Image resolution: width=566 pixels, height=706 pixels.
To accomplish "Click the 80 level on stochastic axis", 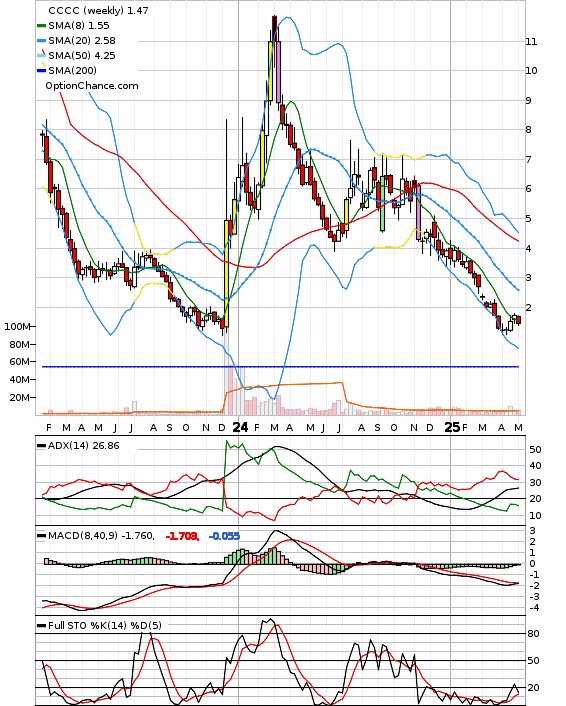I will click(533, 634).
